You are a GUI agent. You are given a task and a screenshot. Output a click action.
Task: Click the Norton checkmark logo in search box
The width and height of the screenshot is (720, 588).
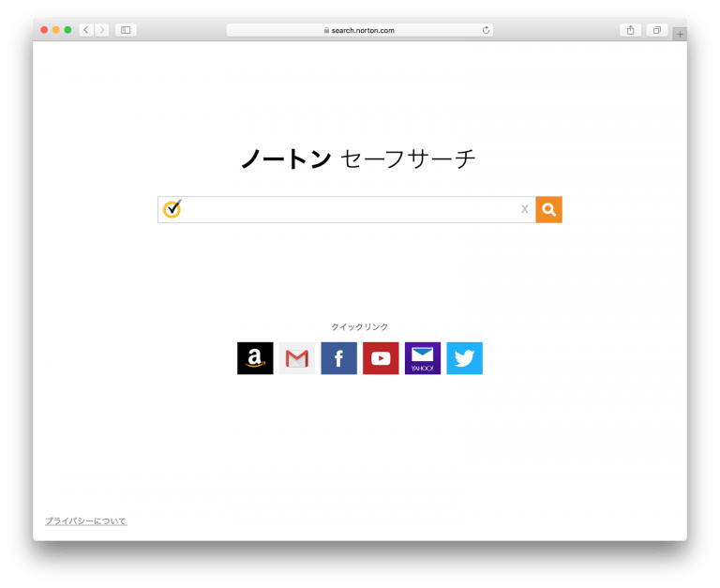(172, 209)
